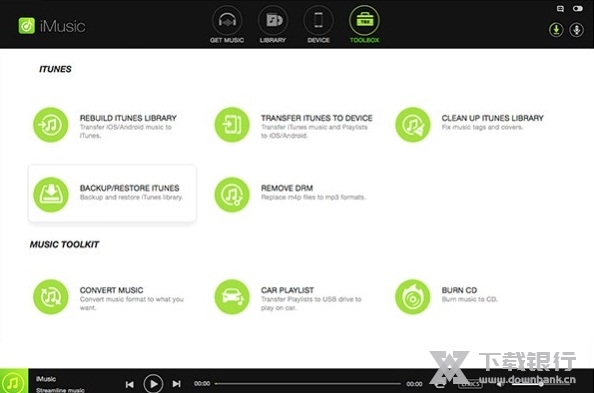Open the feedback message icon

tap(560, 8)
